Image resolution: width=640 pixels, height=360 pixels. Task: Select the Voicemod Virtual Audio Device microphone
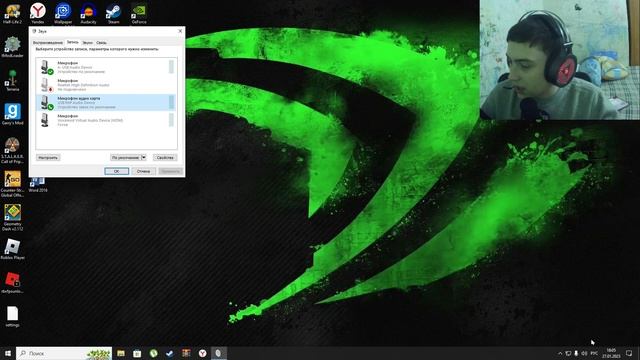pyautogui.click(x=106, y=120)
